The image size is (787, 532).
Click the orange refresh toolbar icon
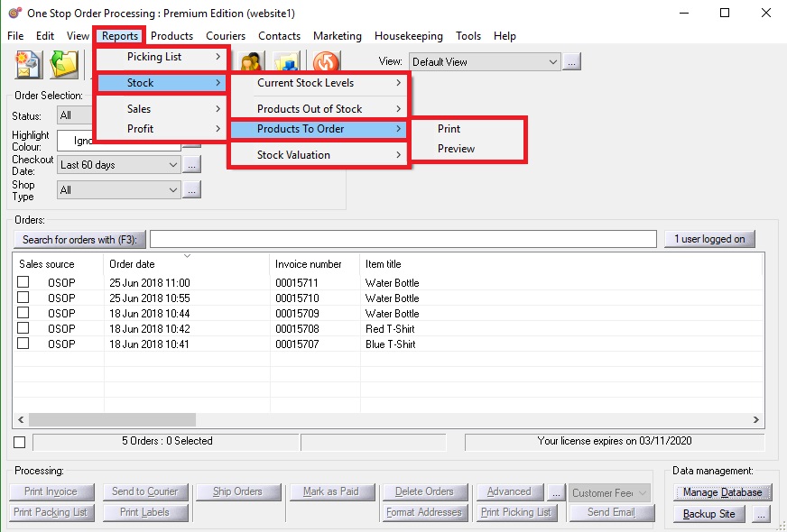(x=326, y=62)
